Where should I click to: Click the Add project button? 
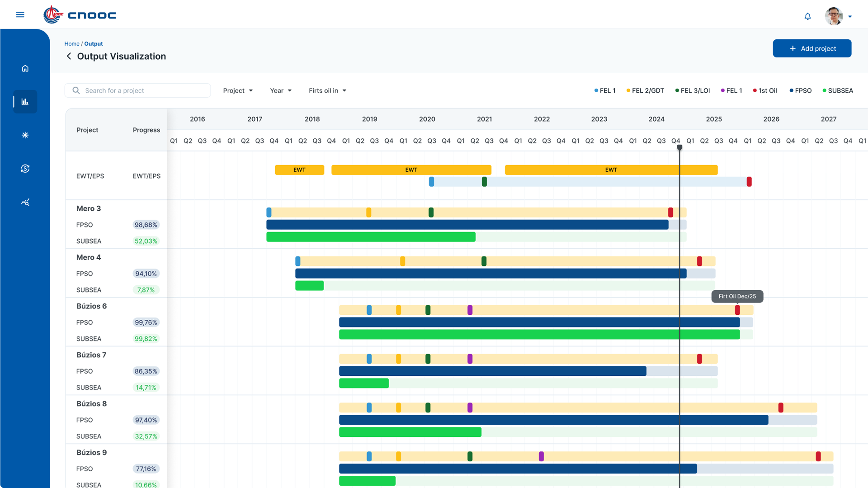[x=812, y=48]
